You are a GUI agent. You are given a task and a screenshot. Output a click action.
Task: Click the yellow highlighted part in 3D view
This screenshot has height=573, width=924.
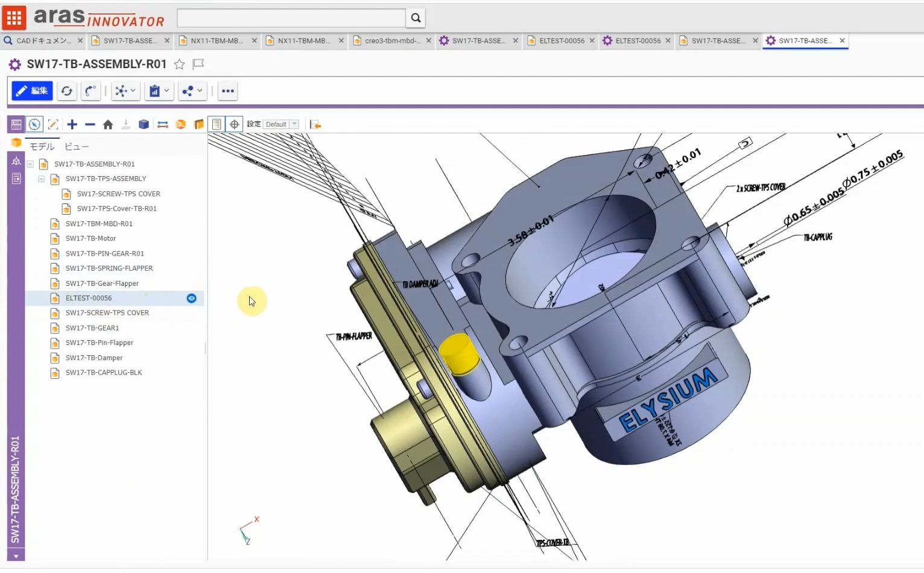[x=458, y=355]
